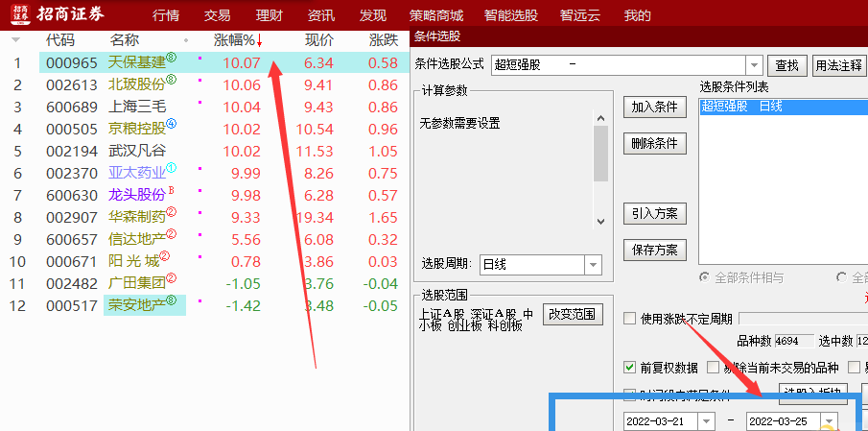This screenshot has height=431, width=868.
Task: Select the 京粮控股 stock name
Action: point(137,129)
